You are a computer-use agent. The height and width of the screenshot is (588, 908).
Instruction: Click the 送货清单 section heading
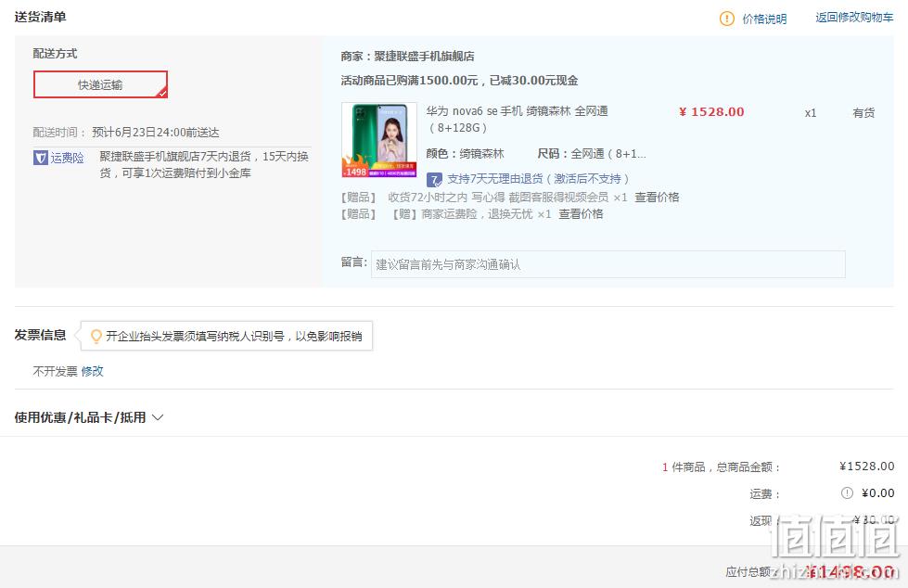pyautogui.click(x=40, y=17)
